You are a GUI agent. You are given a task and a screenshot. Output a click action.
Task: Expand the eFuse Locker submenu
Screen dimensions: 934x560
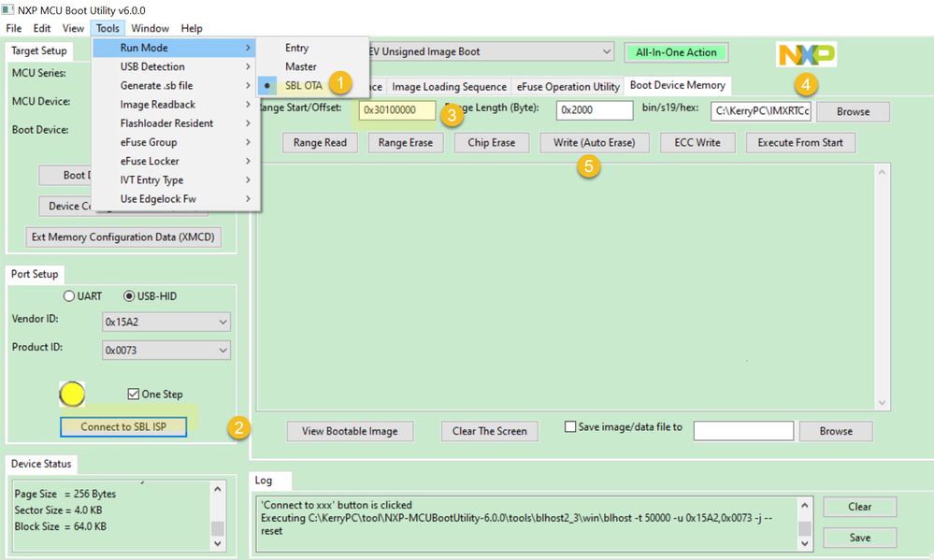177,161
